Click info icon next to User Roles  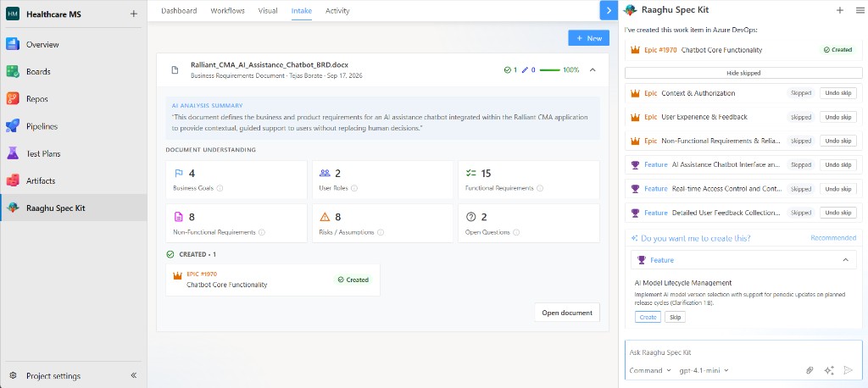pyautogui.click(x=354, y=188)
